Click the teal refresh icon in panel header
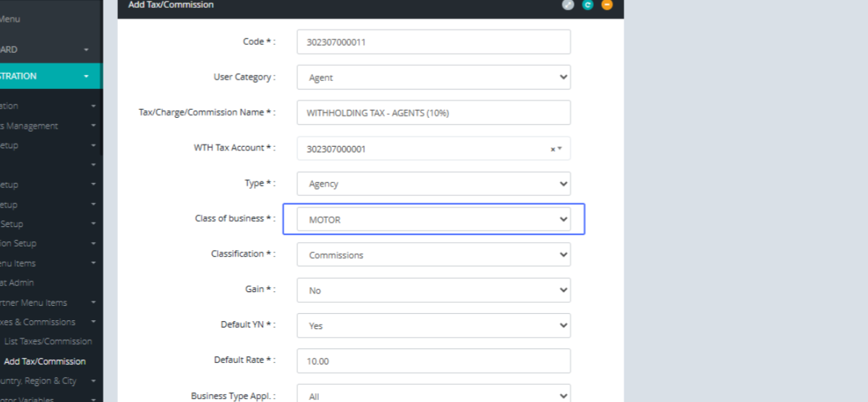This screenshot has width=868, height=402. point(587,5)
